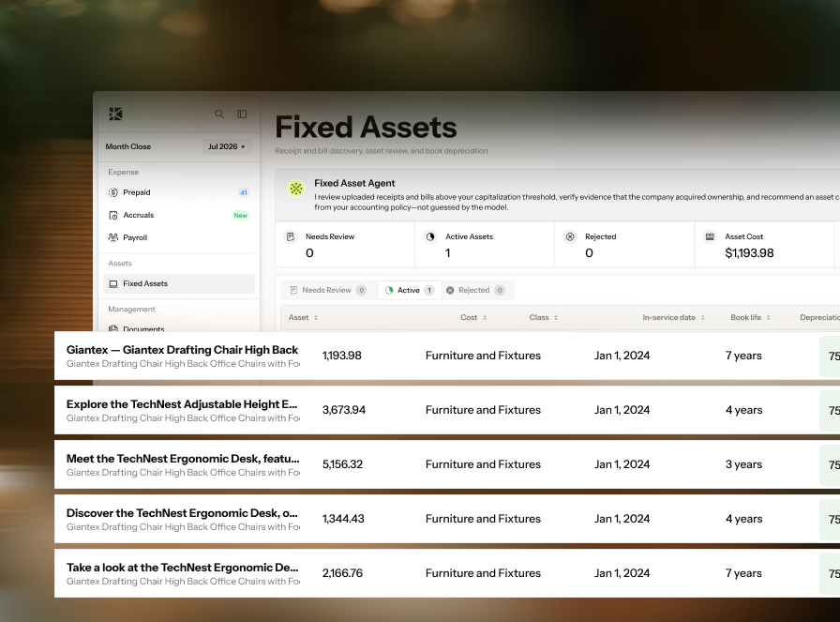
Task: Click the 5,156.32 cost cell
Action: (342, 464)
